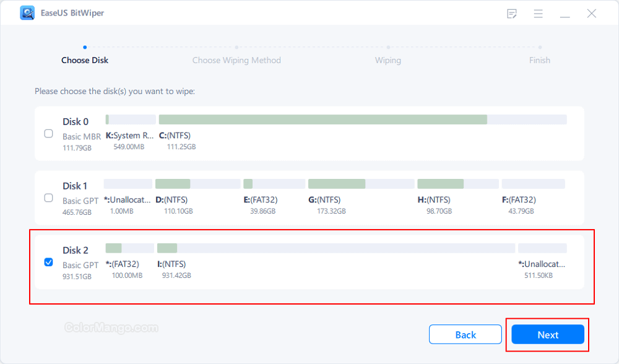Click the K:System Reserved partition label
This screenshot has height=364, width=619.
(x=130, y=136)
